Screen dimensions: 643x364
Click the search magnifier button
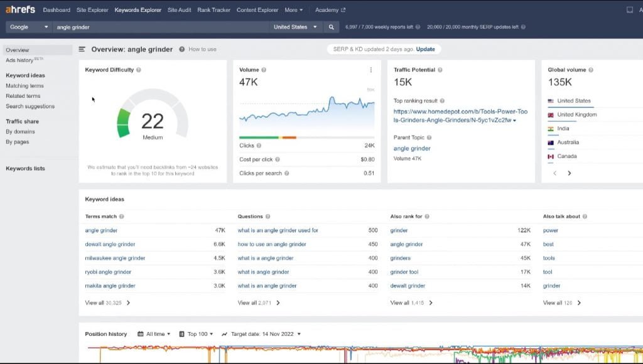(x=331, y=27)
